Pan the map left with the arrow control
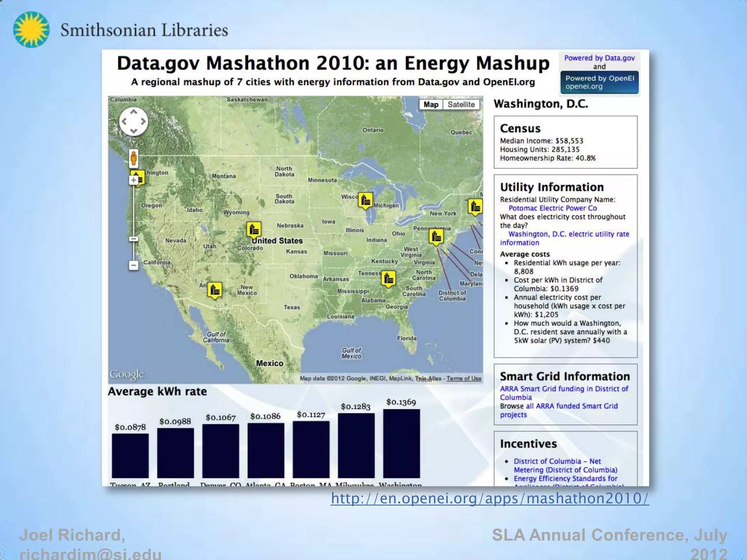This screenshot has height=560, width=747. (124, 121)
